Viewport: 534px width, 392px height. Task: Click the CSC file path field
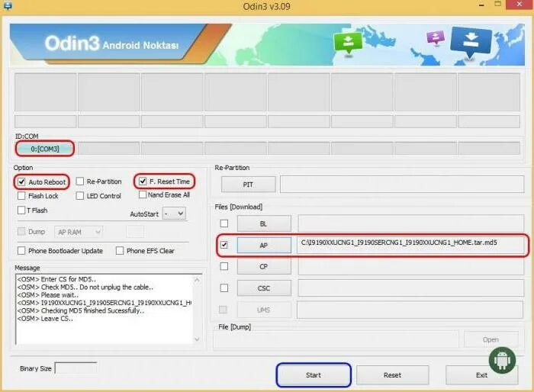tap(410, 288)
